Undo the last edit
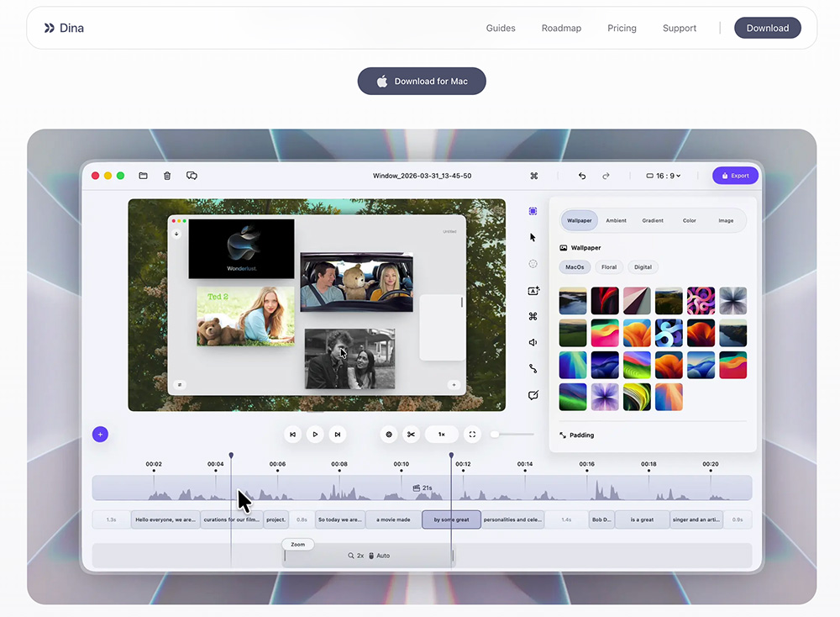Screen dimensions: 840x617 (582, 176)
